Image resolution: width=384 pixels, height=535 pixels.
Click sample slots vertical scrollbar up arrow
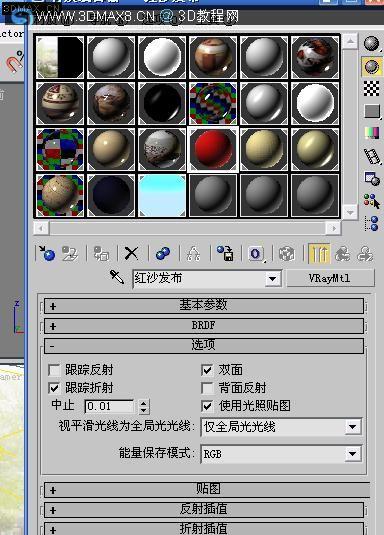[350, 42]
